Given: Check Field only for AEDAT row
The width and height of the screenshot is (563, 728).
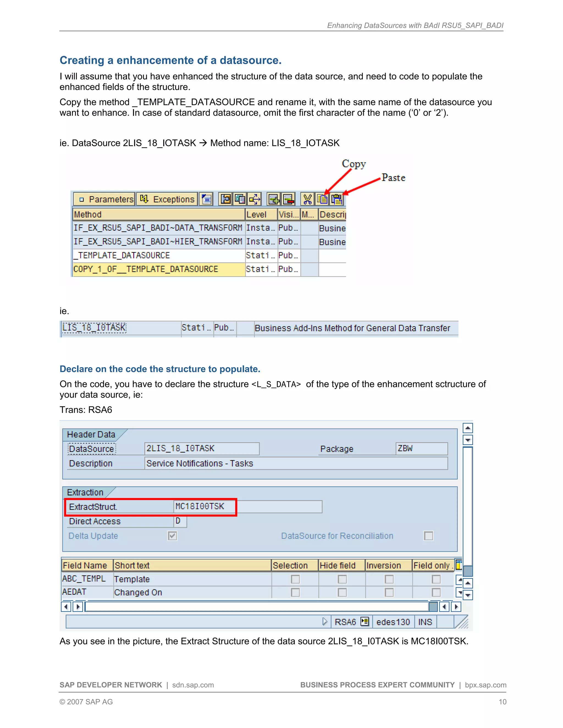Looking at the screenshot, I should pos(436,592).
